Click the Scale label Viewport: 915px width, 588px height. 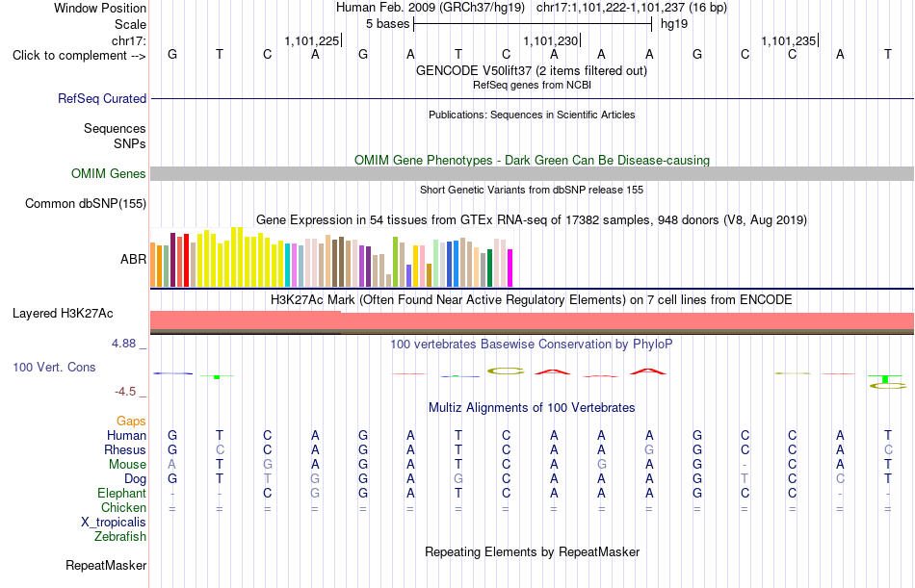pos(130,24)
